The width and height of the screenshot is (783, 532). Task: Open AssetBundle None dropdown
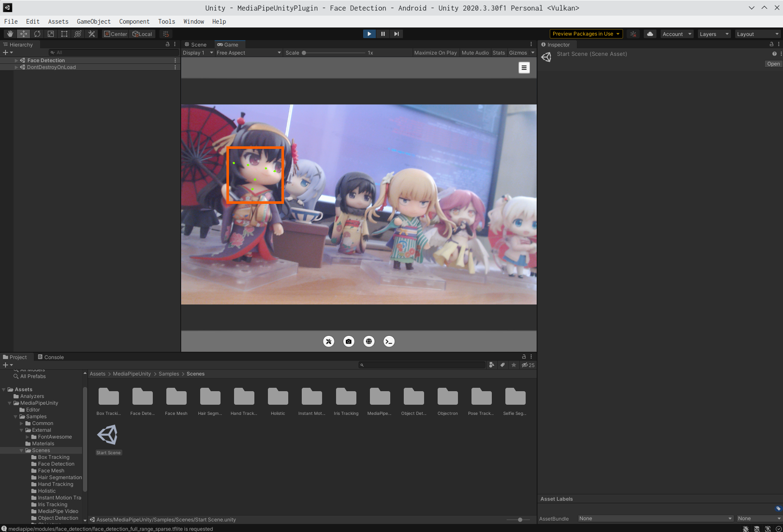655,518
